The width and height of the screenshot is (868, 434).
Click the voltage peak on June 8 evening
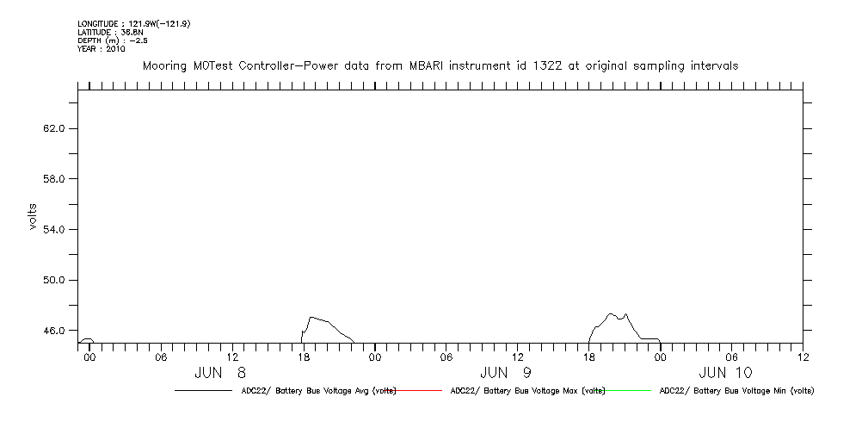[311, 318]
